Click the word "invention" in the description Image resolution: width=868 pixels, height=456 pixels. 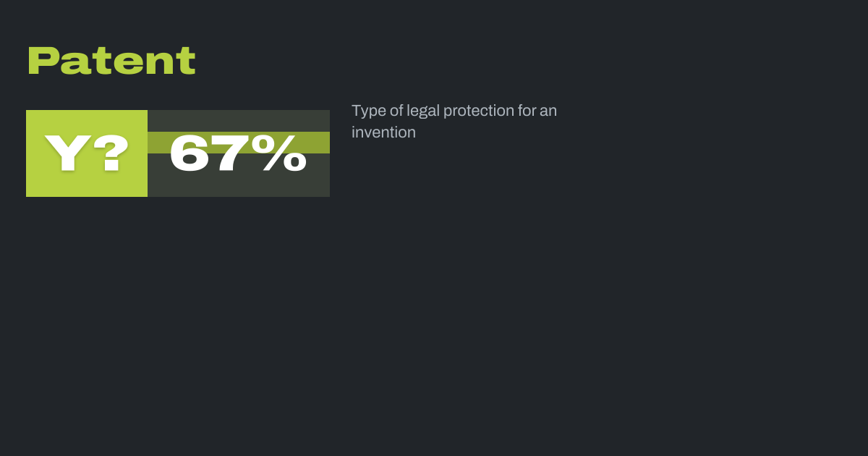[x=383, y=132]
